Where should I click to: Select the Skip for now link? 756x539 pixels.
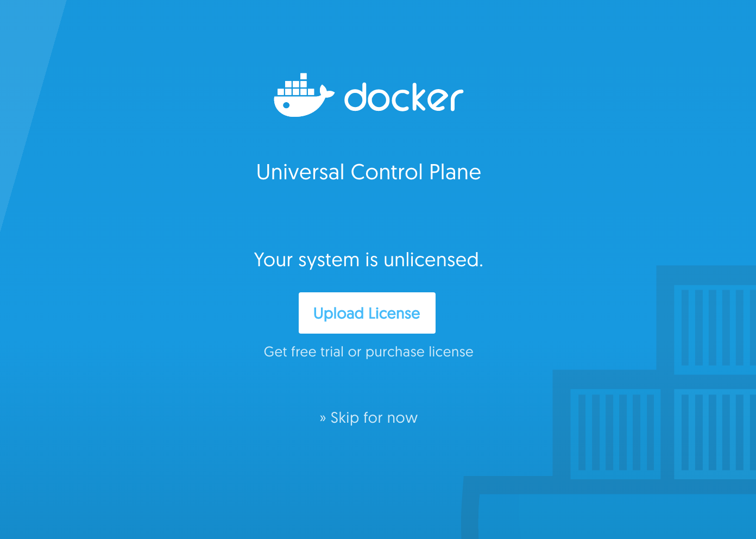369,418
